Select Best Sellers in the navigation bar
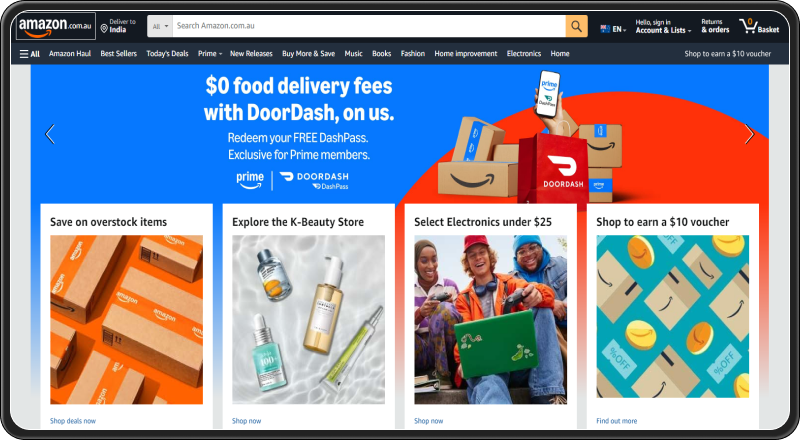800x440 pixels. click(x=118, y=54)
